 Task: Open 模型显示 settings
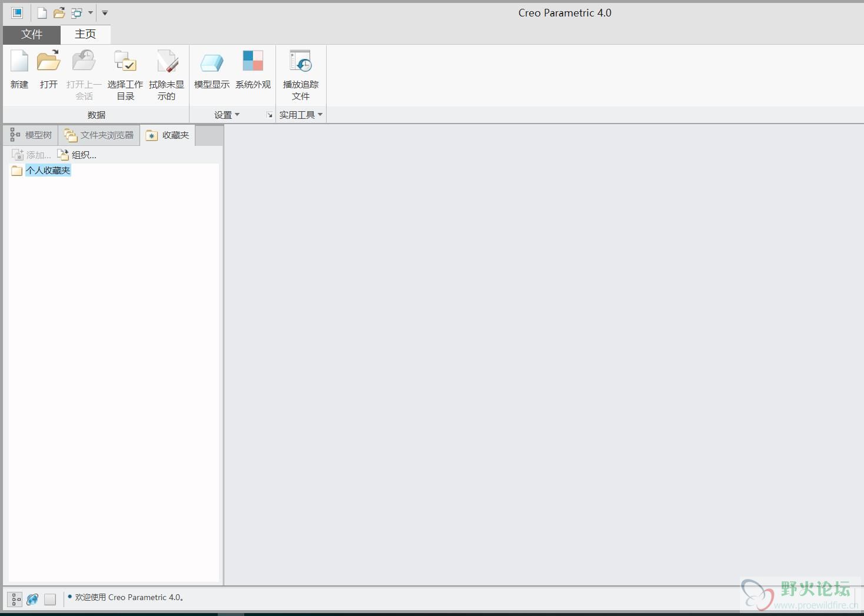[x=212, y=70]
